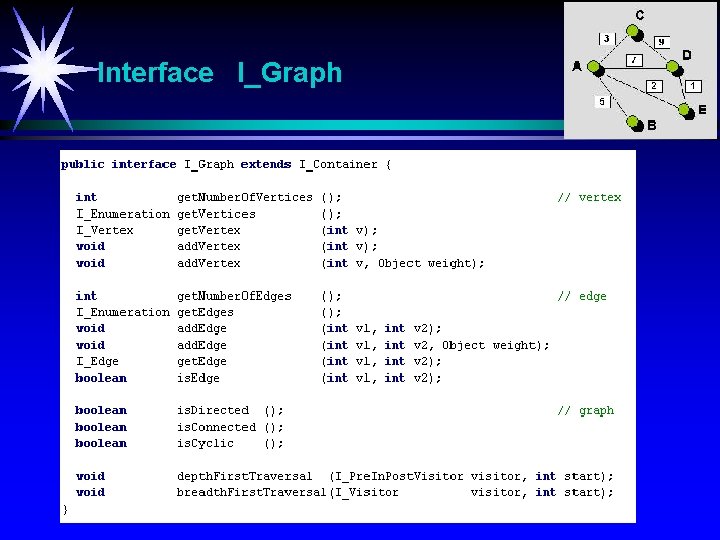The height and width of the screenshot is (540, 720).
Task: Select edge weight label 5 in diagram
Action: coord(602,101)
